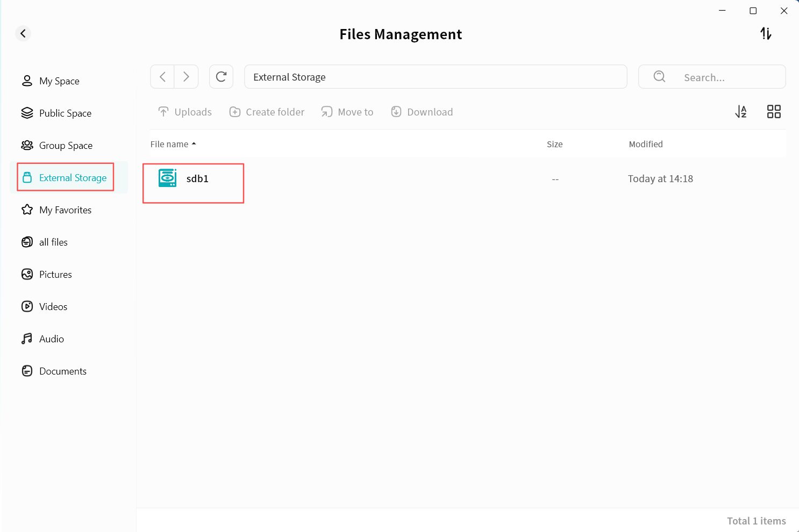Click Create folder in toolbar
The image size is (799, 532).
point(267,112)
